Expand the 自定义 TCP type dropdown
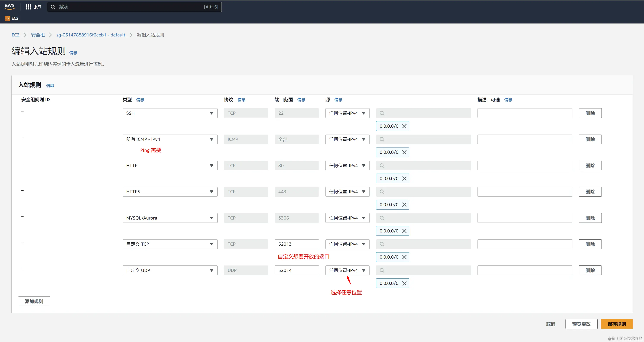This screenshot has height=342, width=644. [x=170, y=244]
